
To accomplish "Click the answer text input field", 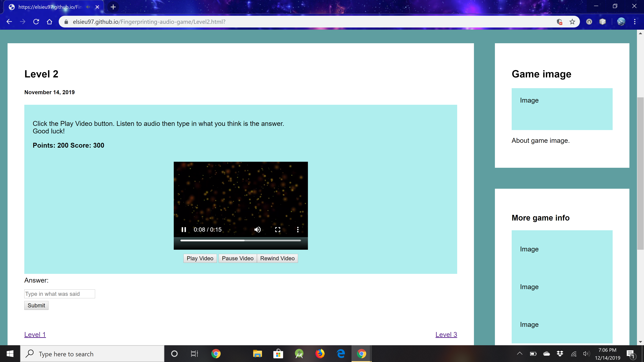I will coord(60,294).
